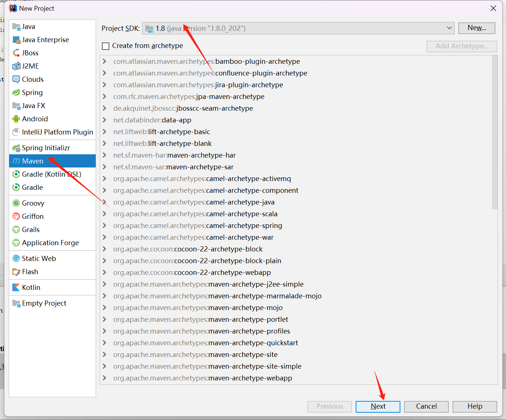The image size is (506, 420).
Task: Click the Empty Project folder icon
Action: [16, 303]
